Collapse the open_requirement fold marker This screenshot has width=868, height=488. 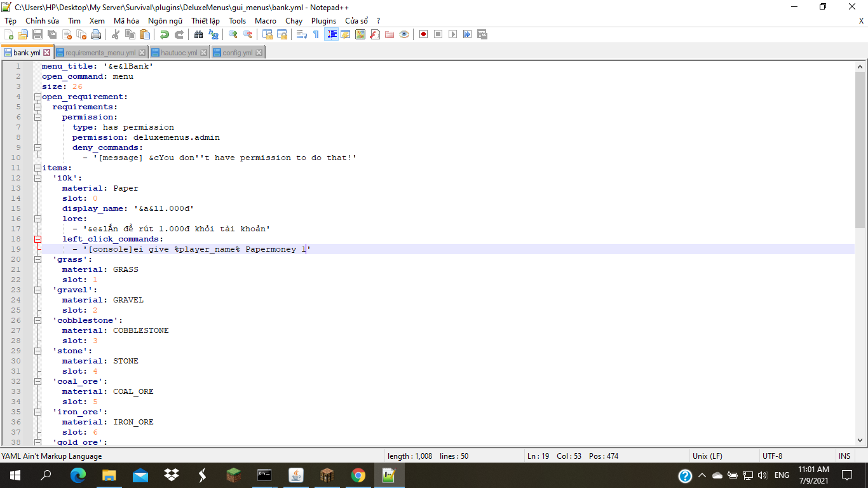click(x=37, y=97)
